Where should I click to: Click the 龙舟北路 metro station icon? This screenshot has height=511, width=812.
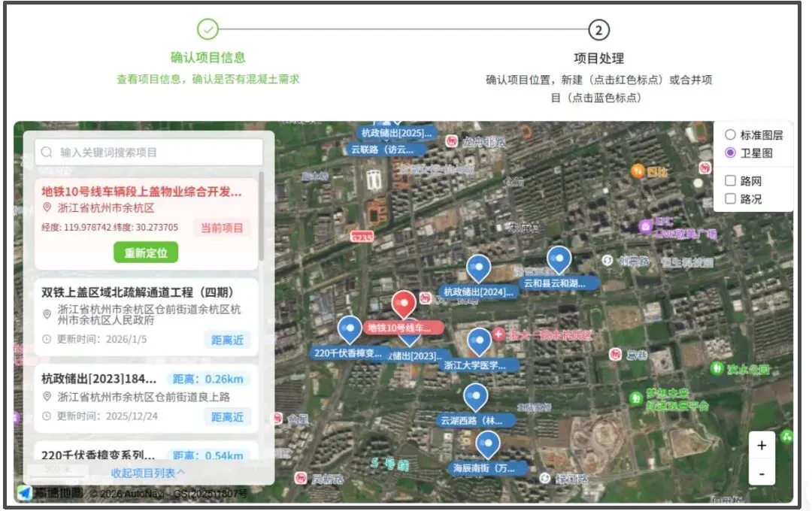[452, 141]
